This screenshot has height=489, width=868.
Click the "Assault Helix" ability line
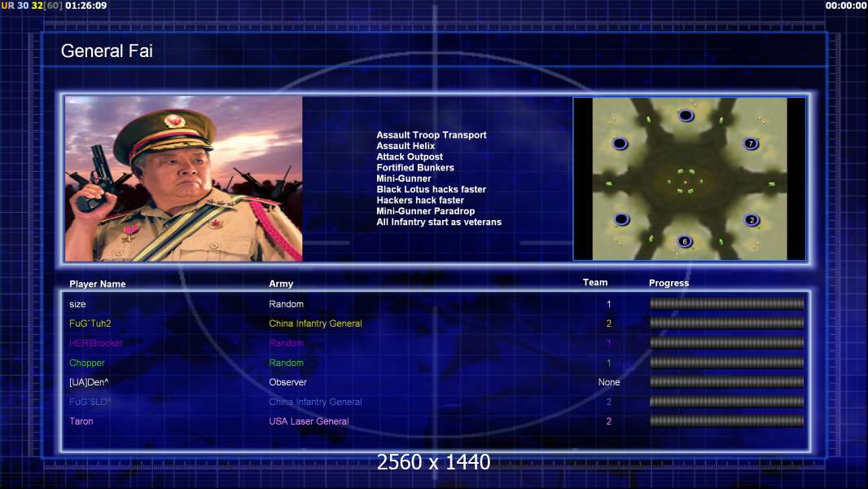point(406,146)
